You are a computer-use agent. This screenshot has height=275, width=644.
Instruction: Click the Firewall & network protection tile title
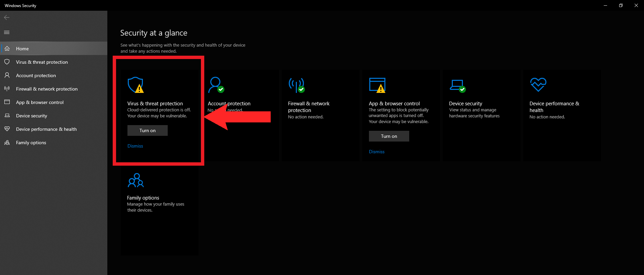tap(309, 107)
